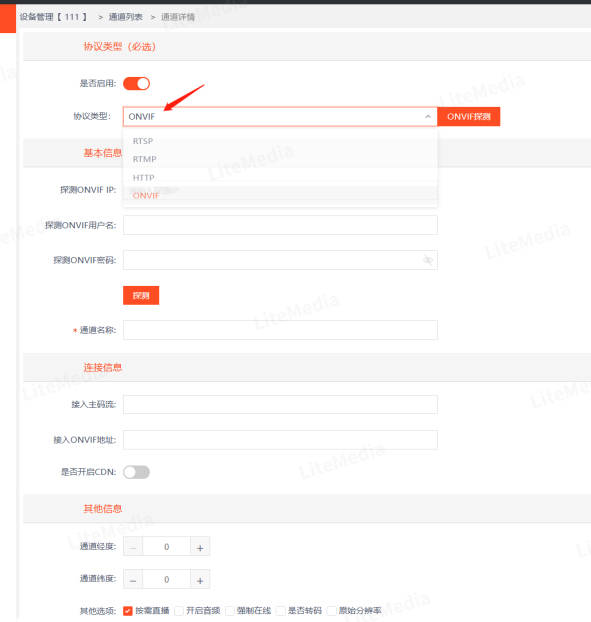This screenshot has height=622, width=591.
Task: Click the orange 探测 button
Action: 141,296
